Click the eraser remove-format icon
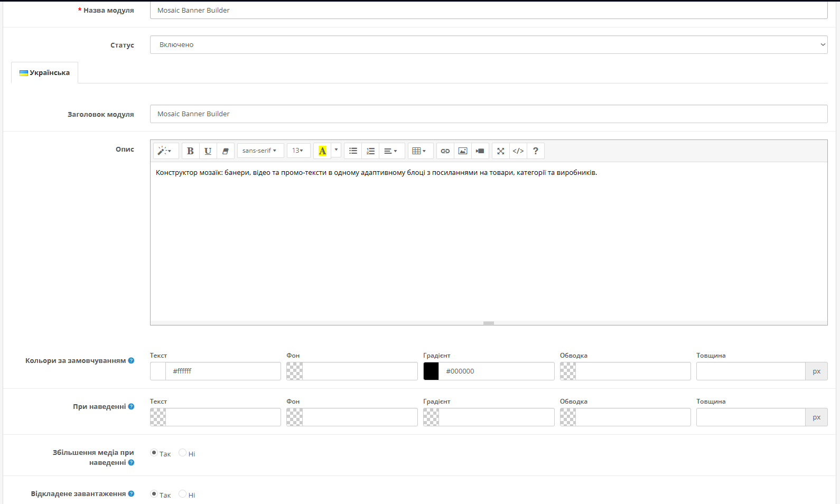This screenshot has height=504, width=840. [226, 151]
